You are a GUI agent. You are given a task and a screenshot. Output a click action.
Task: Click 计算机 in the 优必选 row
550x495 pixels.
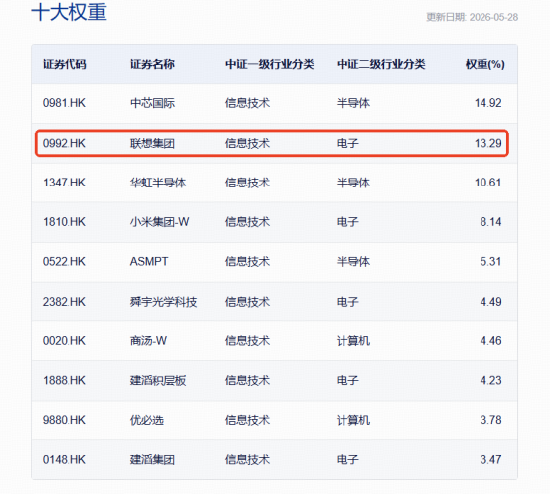[353, 420]
